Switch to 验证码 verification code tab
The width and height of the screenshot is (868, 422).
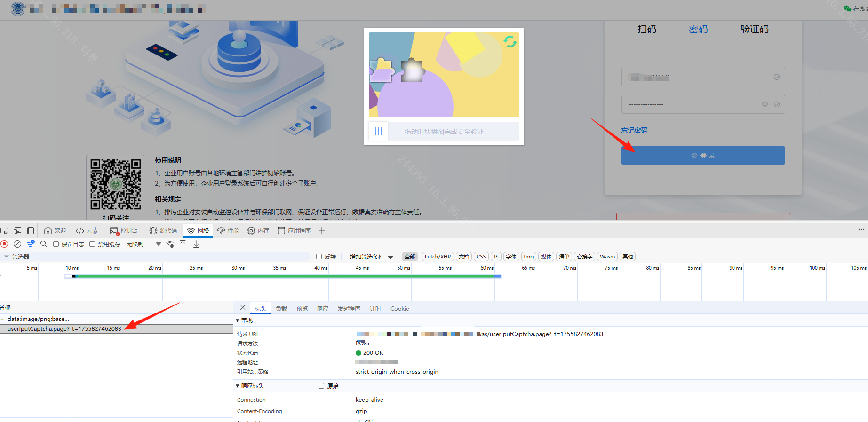coord(755,30)
